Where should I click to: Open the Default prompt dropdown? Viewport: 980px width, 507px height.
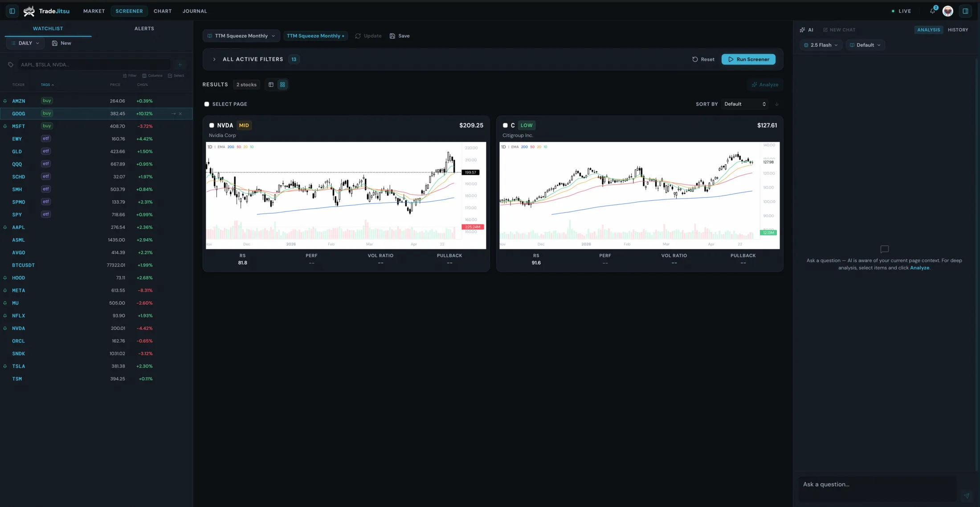pos(865,45)
